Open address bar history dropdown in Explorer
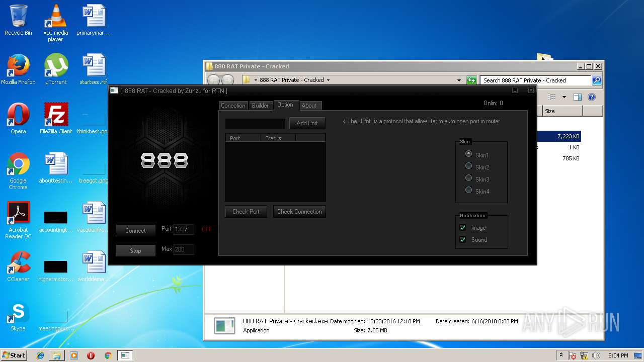The height and width of the screenshot is (362, 644). (x=459, y=80)
